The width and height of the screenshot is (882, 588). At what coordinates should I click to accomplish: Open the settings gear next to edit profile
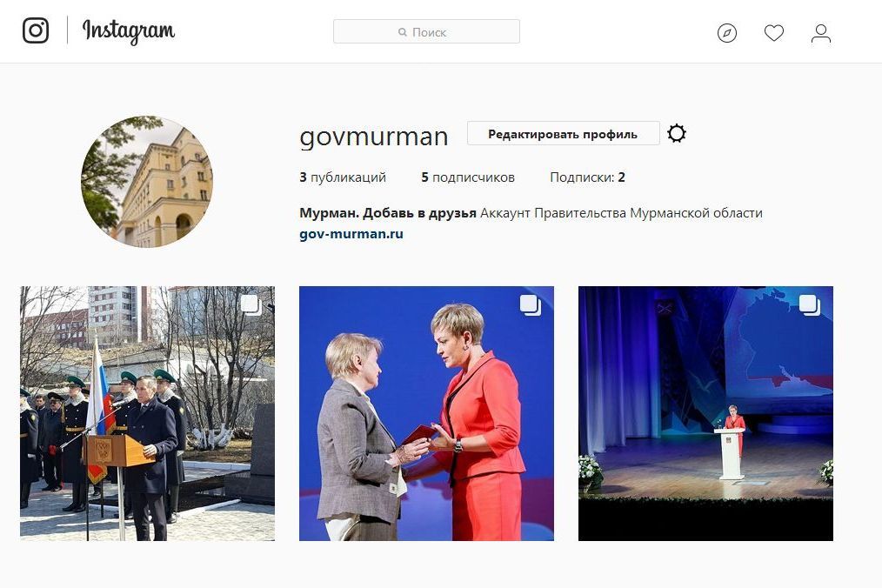coord(676,133)
